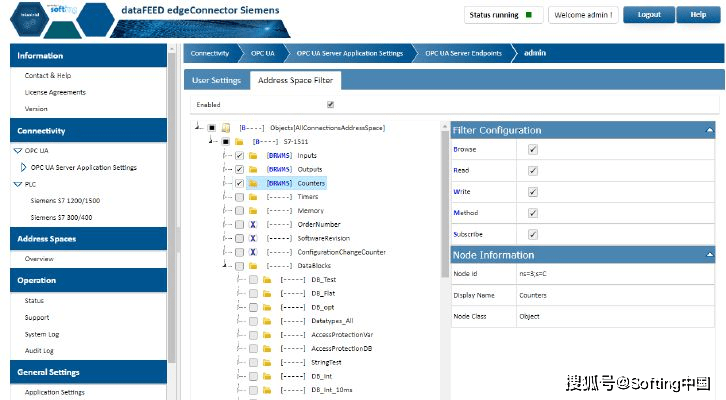Uncheck the Inputs node checkbox
The image size is (726, 400).
pos(239,156)
